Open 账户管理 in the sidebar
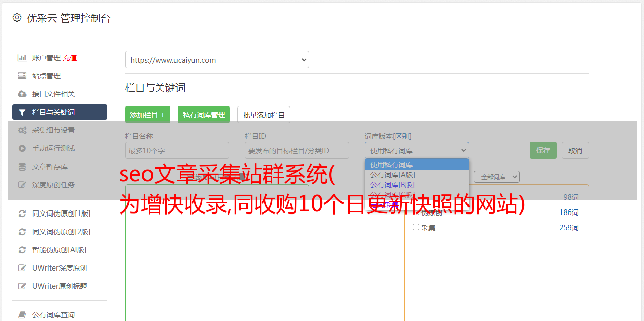The width and height of the screenshot is (644, 321). coord(46,58)
